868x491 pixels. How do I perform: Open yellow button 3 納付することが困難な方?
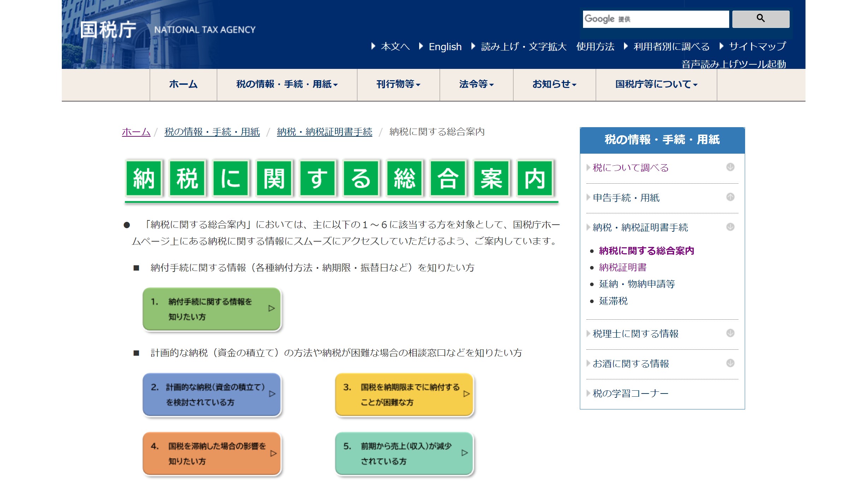(404, 395)
